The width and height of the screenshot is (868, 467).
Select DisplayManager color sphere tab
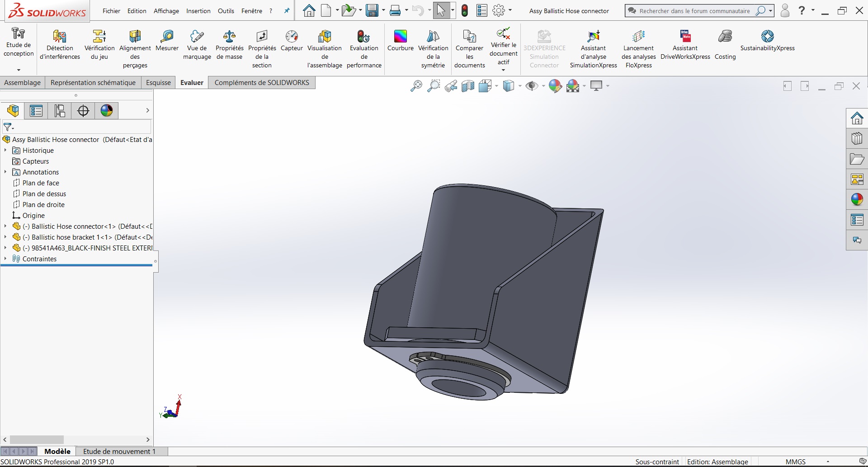click(x=107, y=110)
